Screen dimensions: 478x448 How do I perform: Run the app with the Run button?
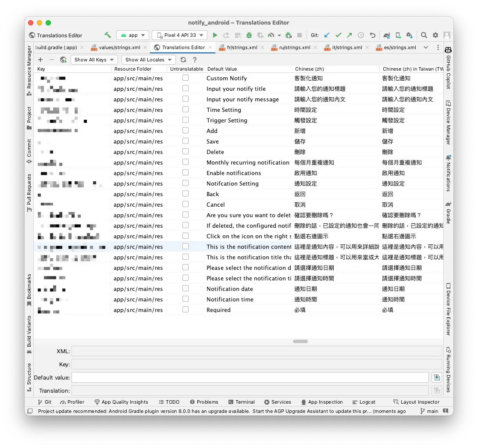pyautogui.click(x=215, y=35)
